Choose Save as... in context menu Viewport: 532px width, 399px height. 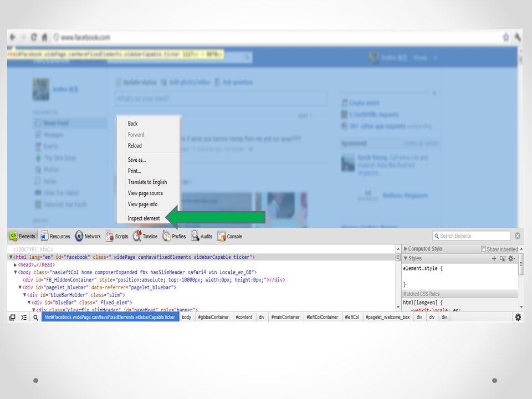pos(137,160)
